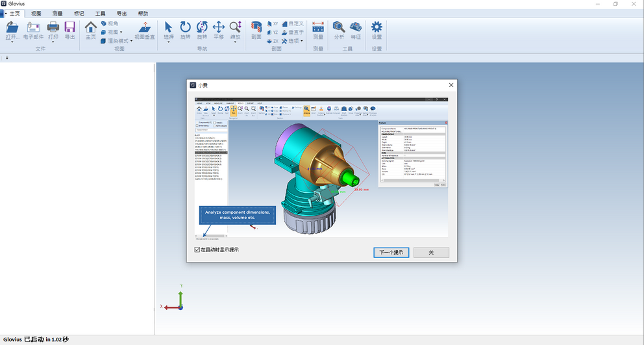Viewport: 644px width, 345px height.
Task: Click the 剖面 section tool icon
Action: [x=256, y=27]
